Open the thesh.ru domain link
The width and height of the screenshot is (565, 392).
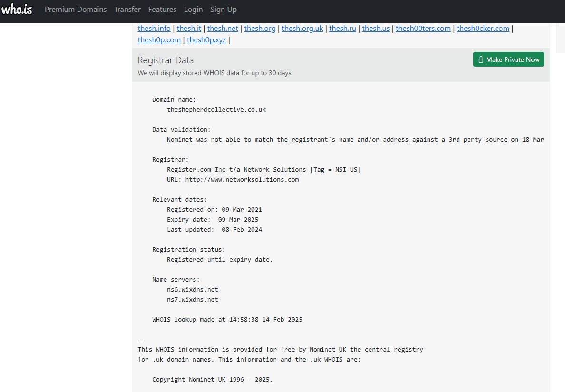click(342, 29)
